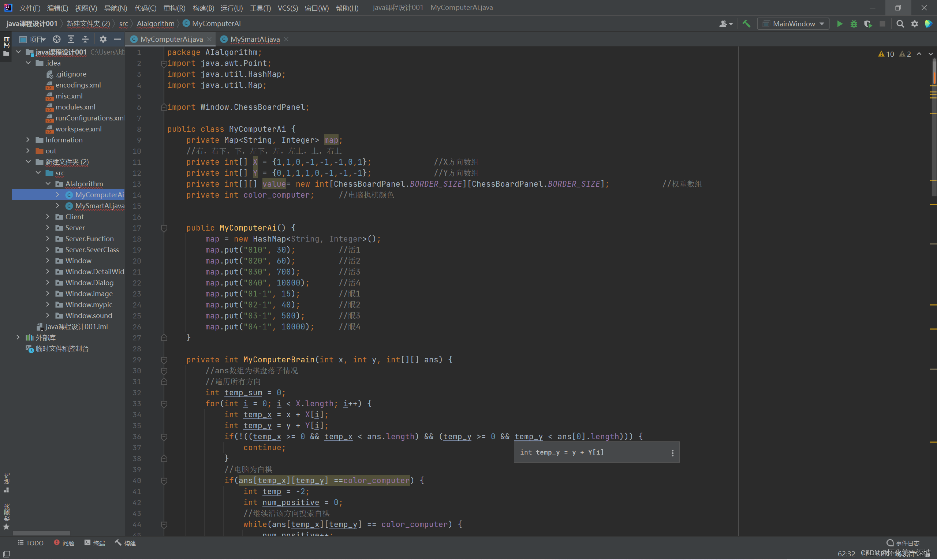Collapse the AIalgorithm package

[x=48, y=184]
